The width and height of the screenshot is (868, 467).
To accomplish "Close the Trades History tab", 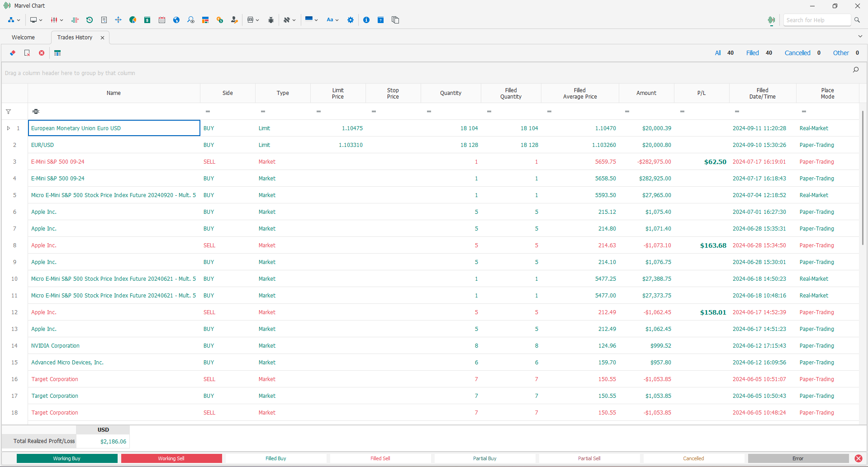I will (102, 38).
